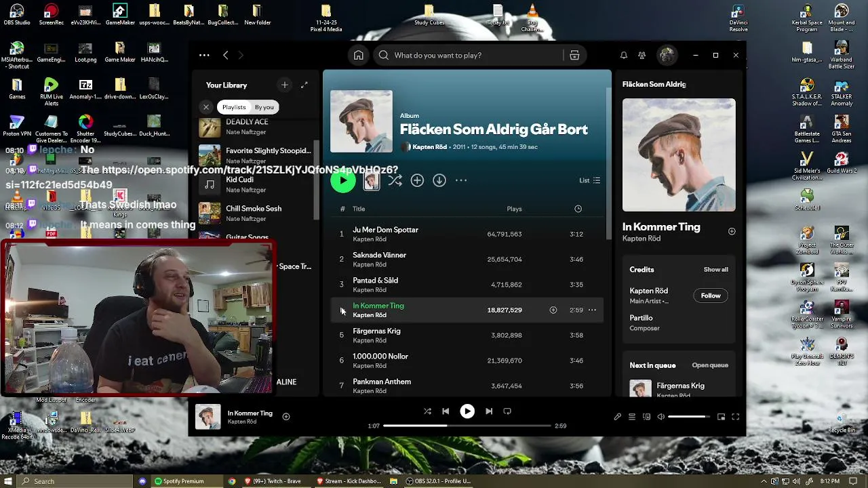
Task: Add playing track to Liked Songs in bottom bar
Action: [286, 417]
